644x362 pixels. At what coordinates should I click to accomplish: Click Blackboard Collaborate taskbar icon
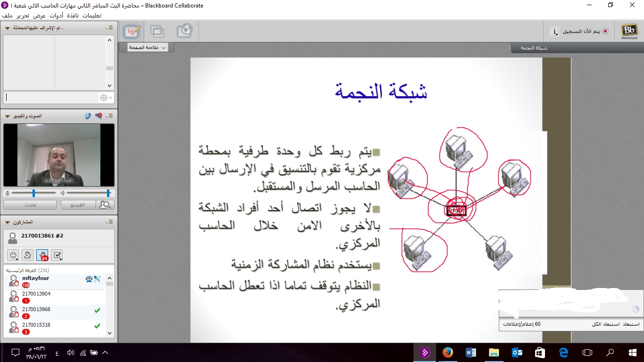coord(424,352)
